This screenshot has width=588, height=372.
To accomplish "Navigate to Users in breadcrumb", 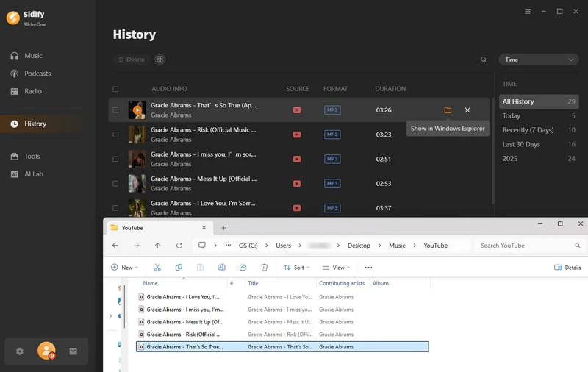I will [284, 246].
